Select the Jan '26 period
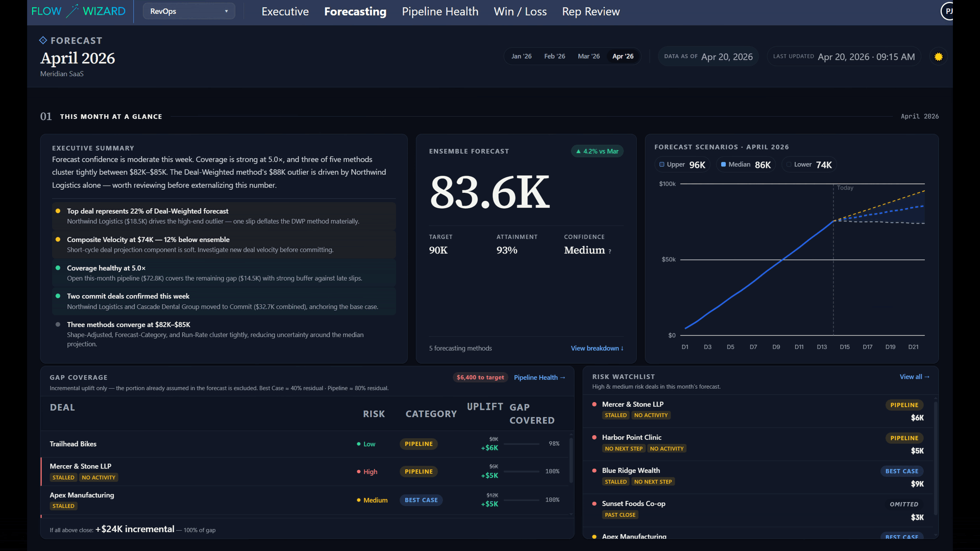 [521, 56]
